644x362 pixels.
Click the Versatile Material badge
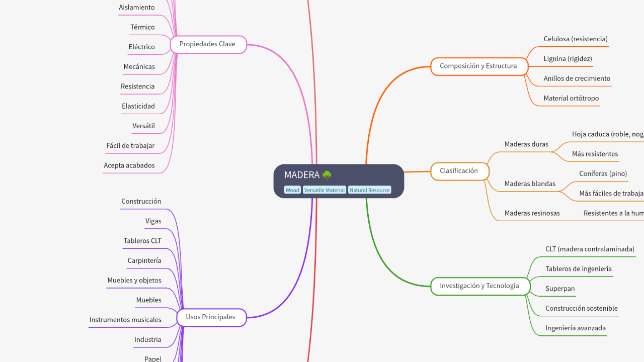click(324, 190)
